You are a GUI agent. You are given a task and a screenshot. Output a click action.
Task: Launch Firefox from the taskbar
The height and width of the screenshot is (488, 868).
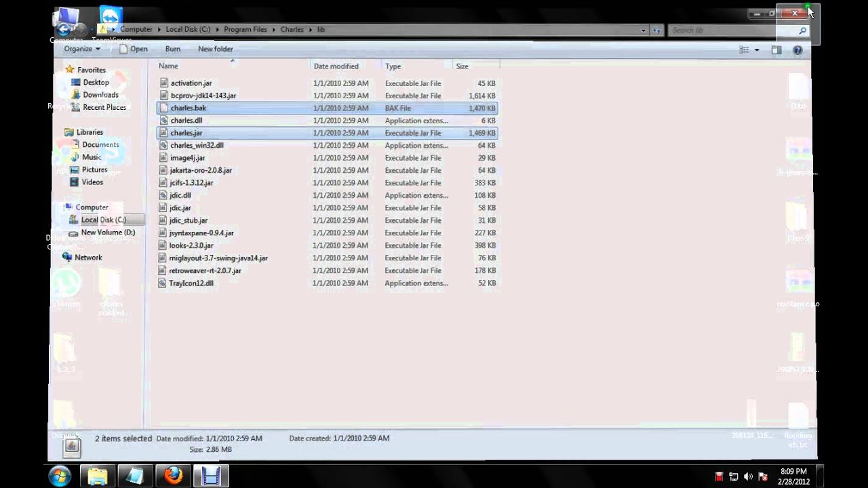tap(173, 476)
